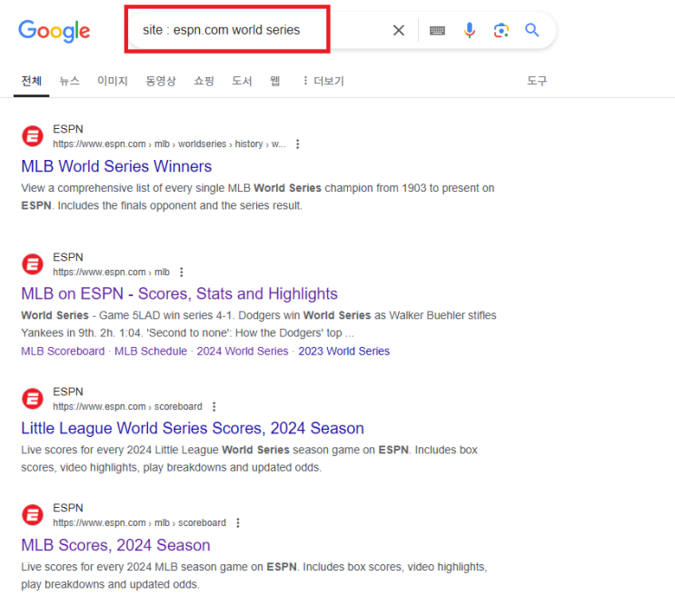675x616 pixels.
Task: Submit search with the magnifying glass icon
Action: pos(532,30)
